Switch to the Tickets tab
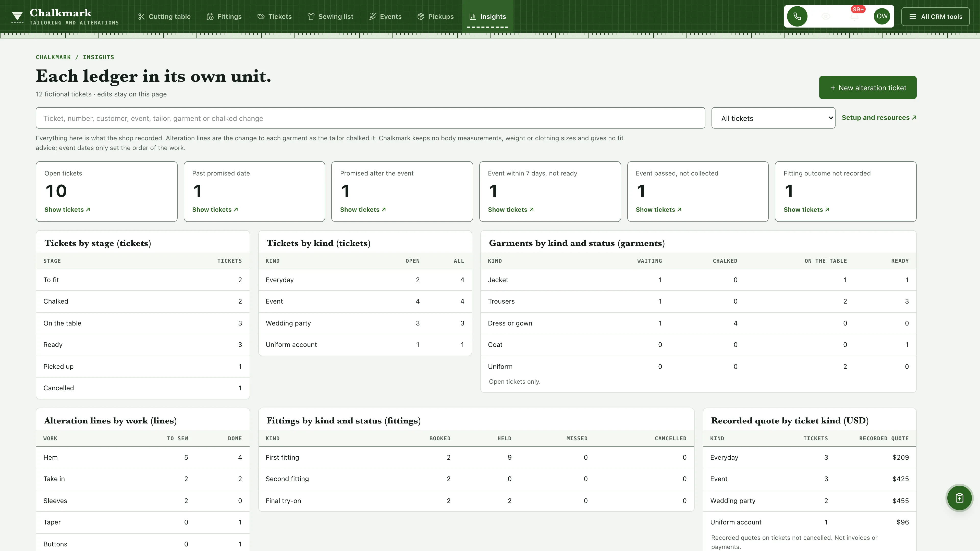980x551 pixels. click(x=274, y=17)
